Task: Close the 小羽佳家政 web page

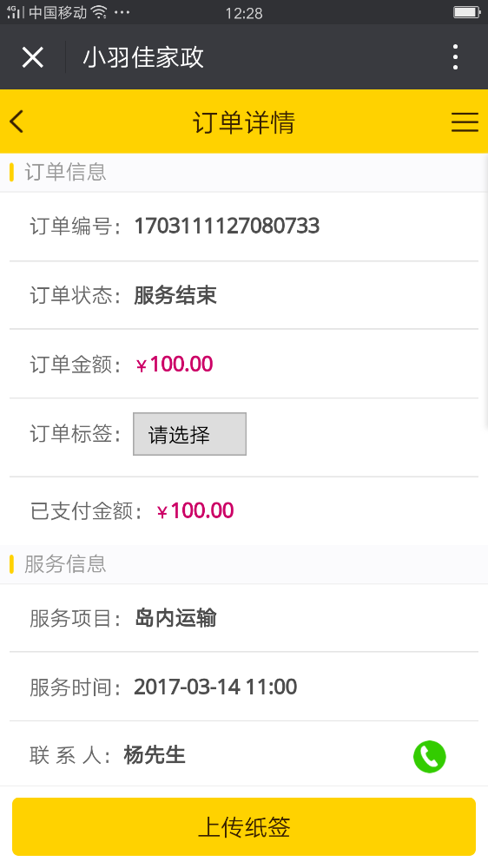Action: 33,57
